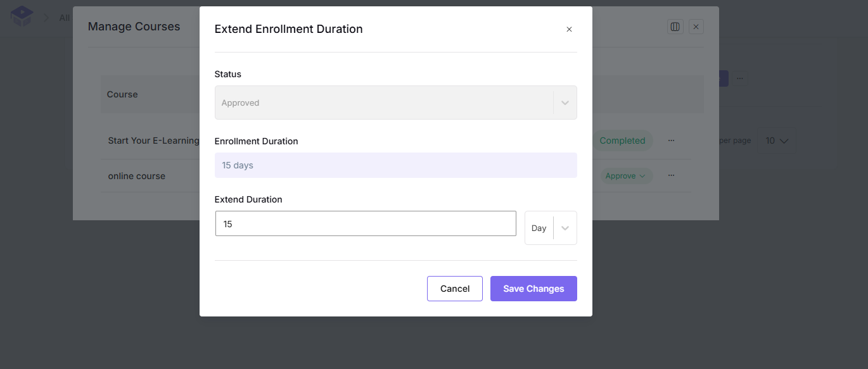The height and width of the screenshot is (369, 868).
Task: Click the Extend Duration label
Action: point(248,199)
